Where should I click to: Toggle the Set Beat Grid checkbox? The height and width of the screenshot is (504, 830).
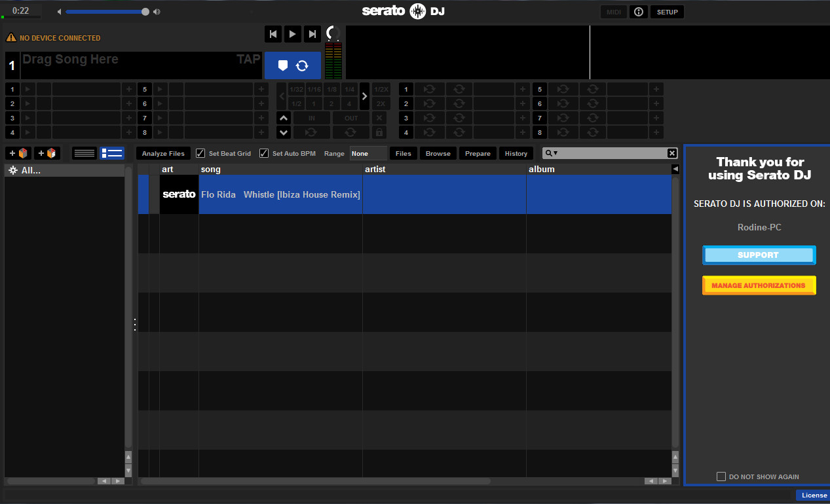click(200, 153)
